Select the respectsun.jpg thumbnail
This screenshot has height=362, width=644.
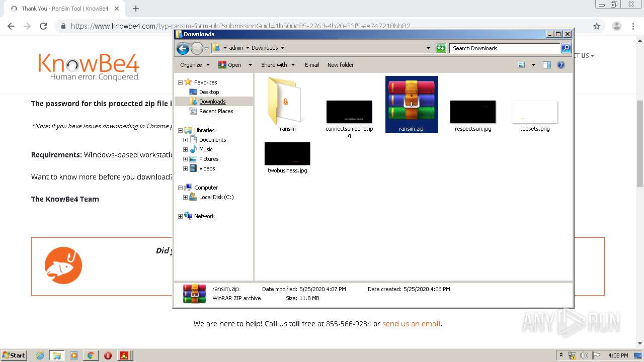[473, 113]
